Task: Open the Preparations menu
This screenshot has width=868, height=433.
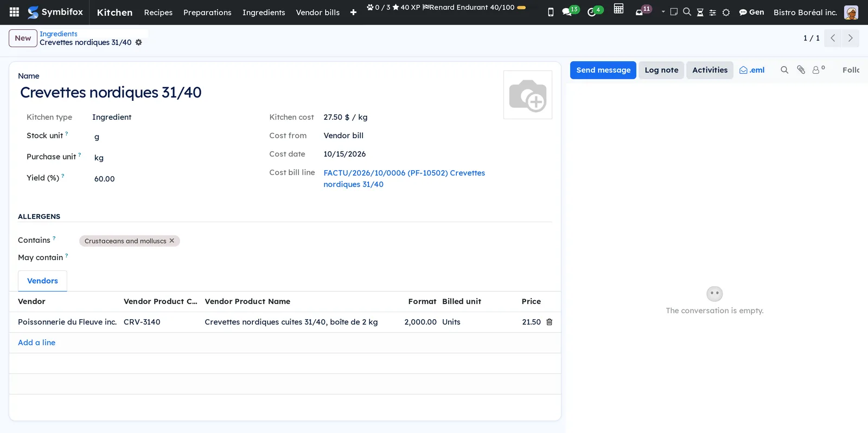Action: pyautogui.click(x=207, y=12)
